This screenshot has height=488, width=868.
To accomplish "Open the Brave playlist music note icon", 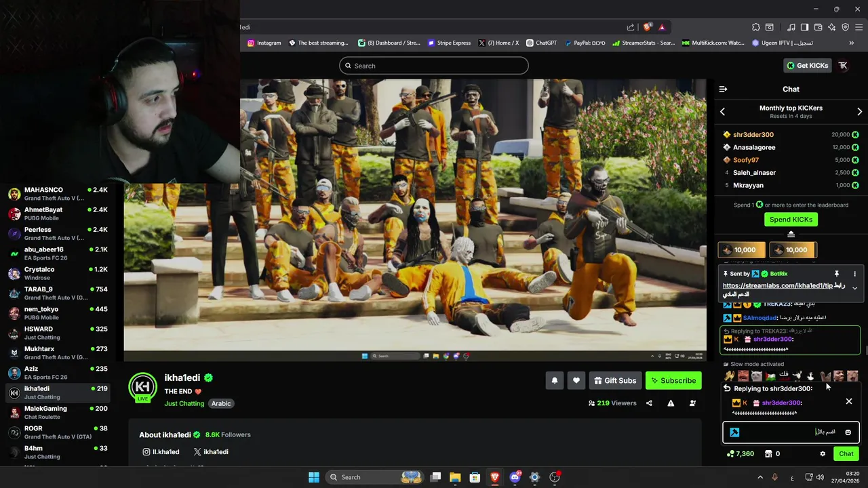I will pos(791,27).
